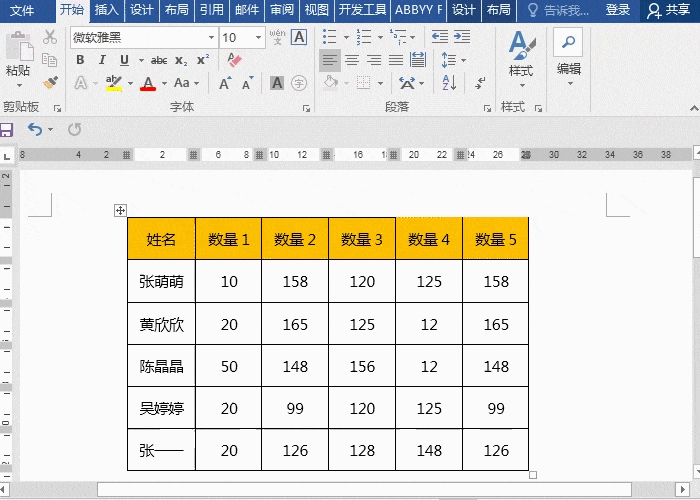Click the clear formatting eraser icon

click(x=234, y=60)
